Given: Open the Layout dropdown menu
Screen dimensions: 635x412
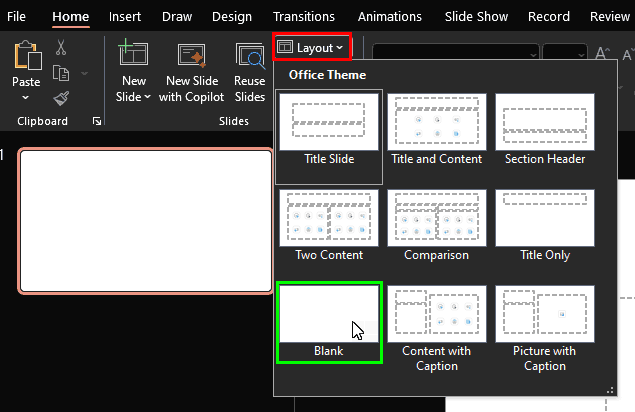Looking at the screenshot, I should 311,47.
